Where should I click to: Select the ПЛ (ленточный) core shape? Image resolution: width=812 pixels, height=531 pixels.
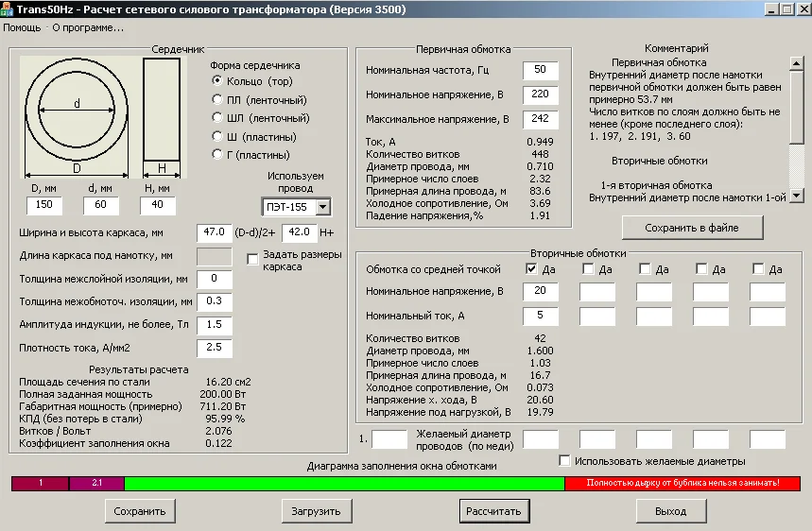pyautogui.click(x=218, y=100)
